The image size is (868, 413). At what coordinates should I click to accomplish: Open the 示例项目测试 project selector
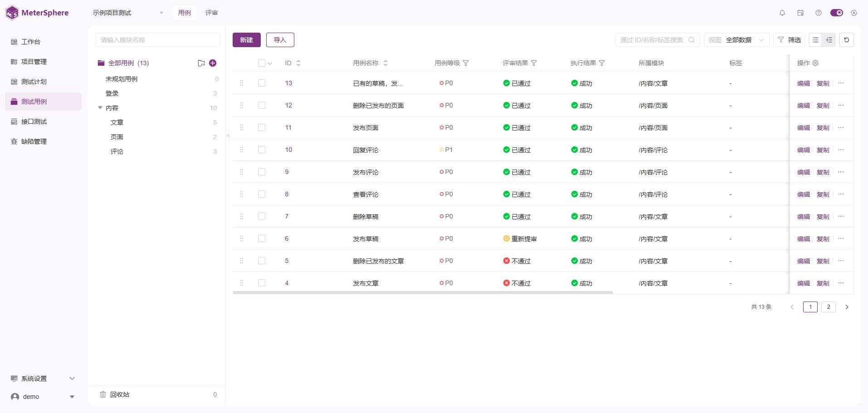[x=128, y=13]
